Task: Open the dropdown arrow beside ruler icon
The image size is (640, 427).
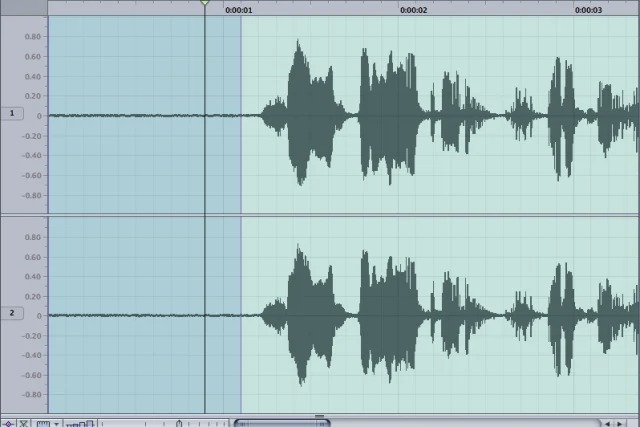Action: tap(56, 422)
